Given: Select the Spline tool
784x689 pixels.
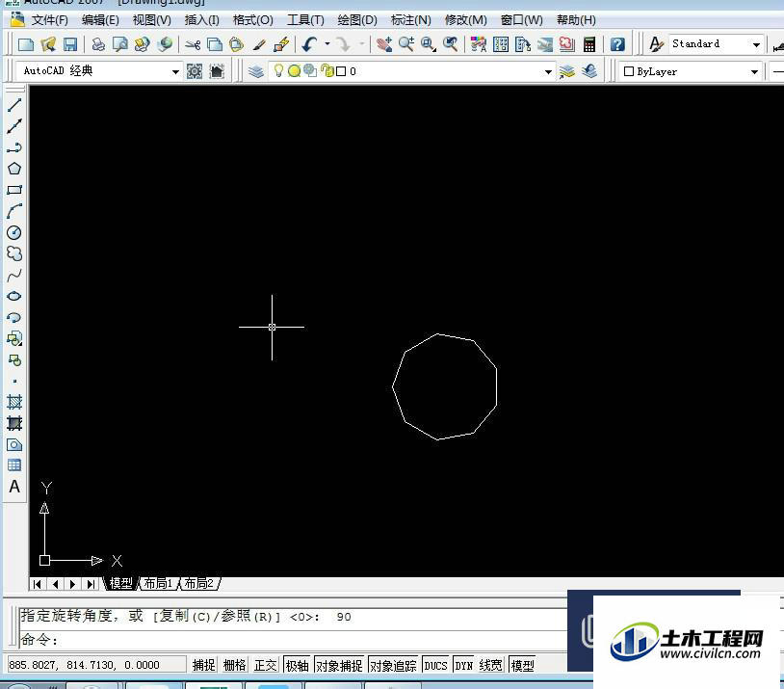Looking at the screenshot, I should tap(14, 275).
